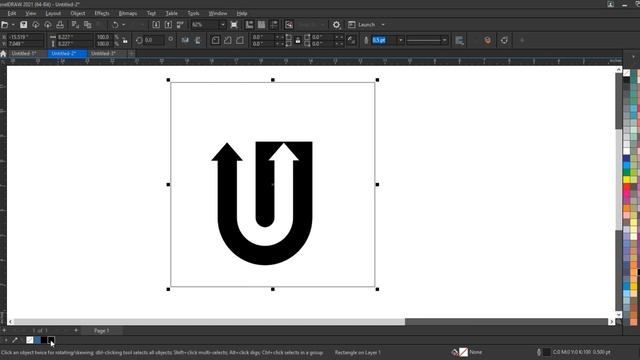Select Round corner type
Viewport: 640px width, 360px height.
[216, 40]
